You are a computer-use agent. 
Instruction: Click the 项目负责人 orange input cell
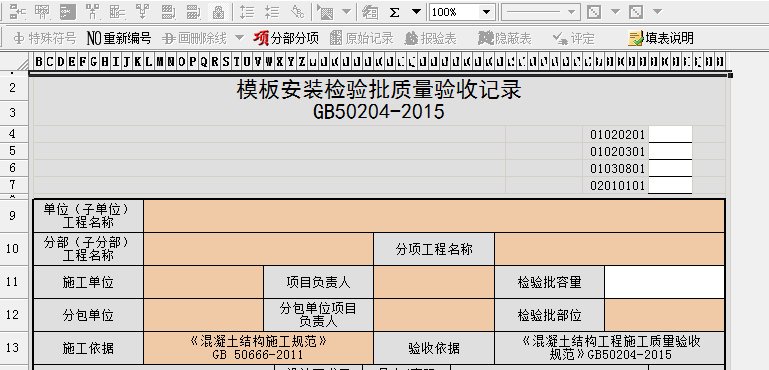point(434,282)
